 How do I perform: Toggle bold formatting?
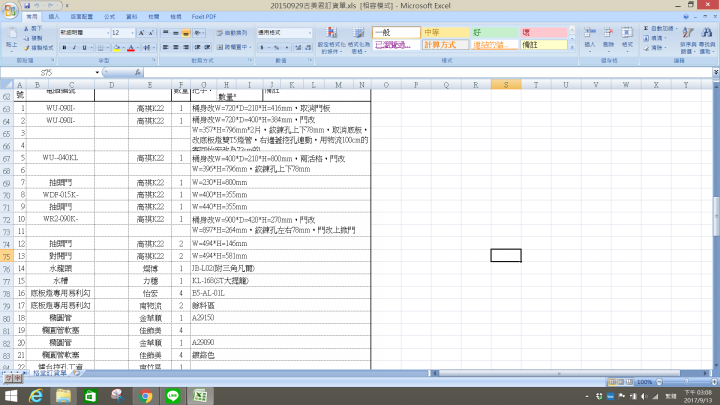tap(64, 48)
